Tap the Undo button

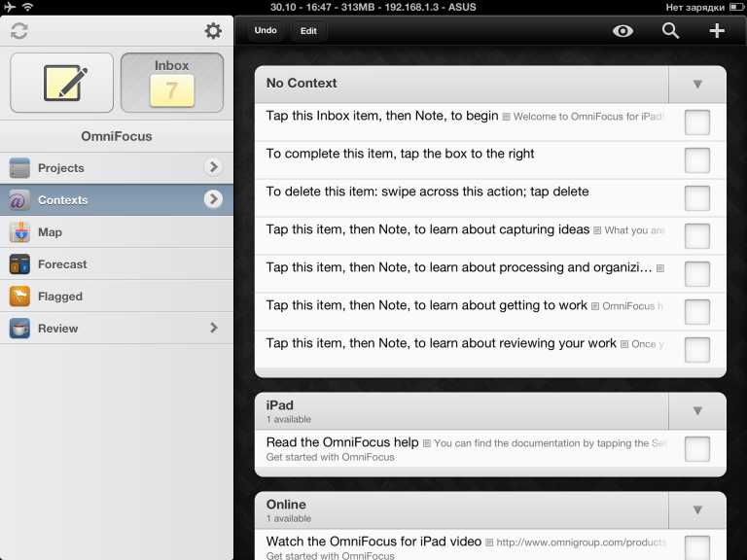click(x=266, y=30)
